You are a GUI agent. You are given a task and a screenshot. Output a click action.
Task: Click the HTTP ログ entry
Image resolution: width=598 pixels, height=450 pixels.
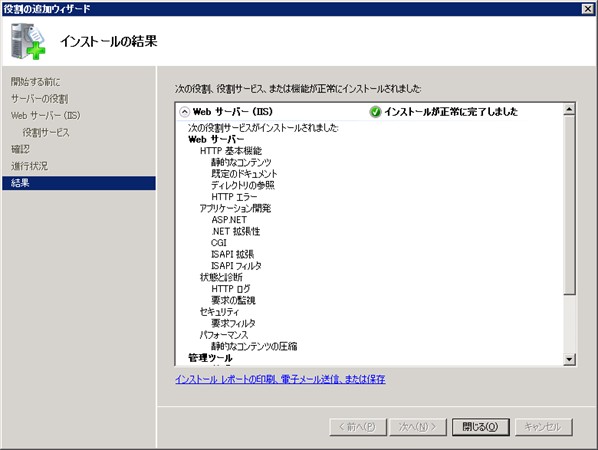(x=231, y=289)
